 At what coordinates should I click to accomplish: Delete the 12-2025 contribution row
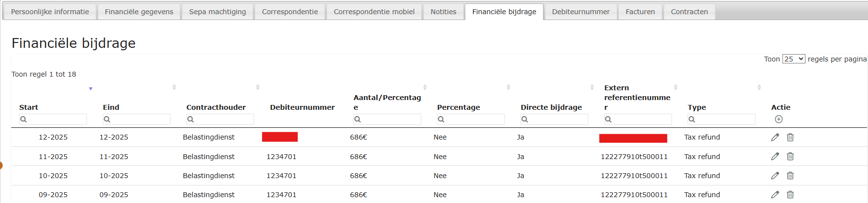790,138
